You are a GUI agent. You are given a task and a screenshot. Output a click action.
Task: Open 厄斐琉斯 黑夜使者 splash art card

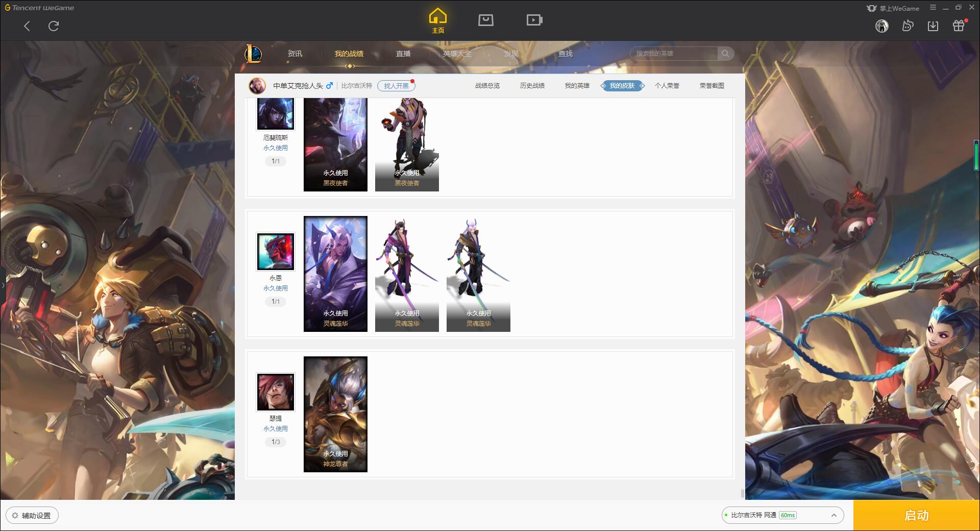coord(335,144)
